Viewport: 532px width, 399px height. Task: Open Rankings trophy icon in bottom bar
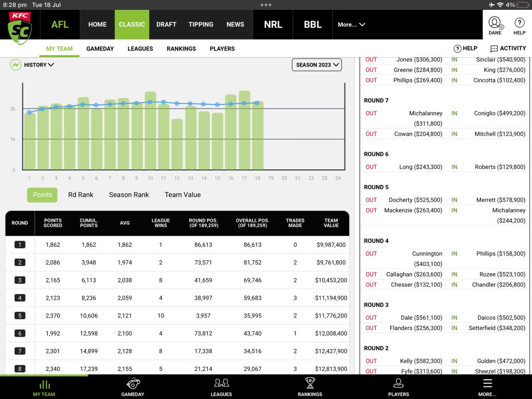pos(310,383)
